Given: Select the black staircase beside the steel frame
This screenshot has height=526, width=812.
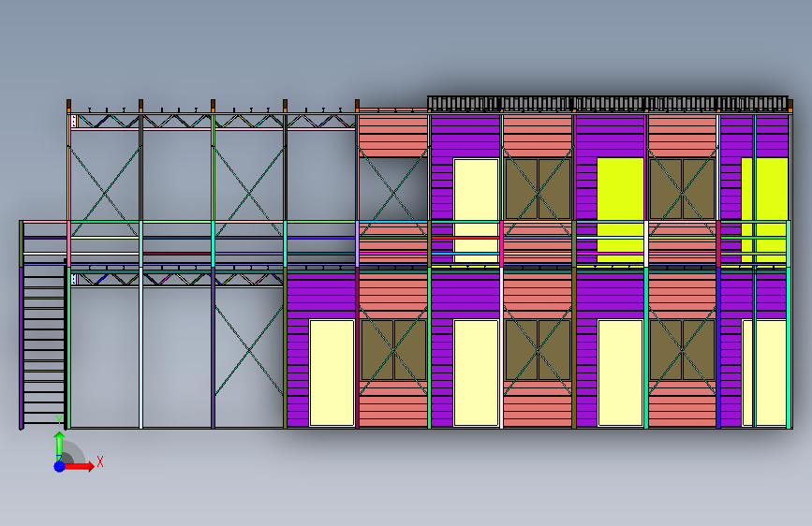Looking at the screenshot, I should [45, 343].
